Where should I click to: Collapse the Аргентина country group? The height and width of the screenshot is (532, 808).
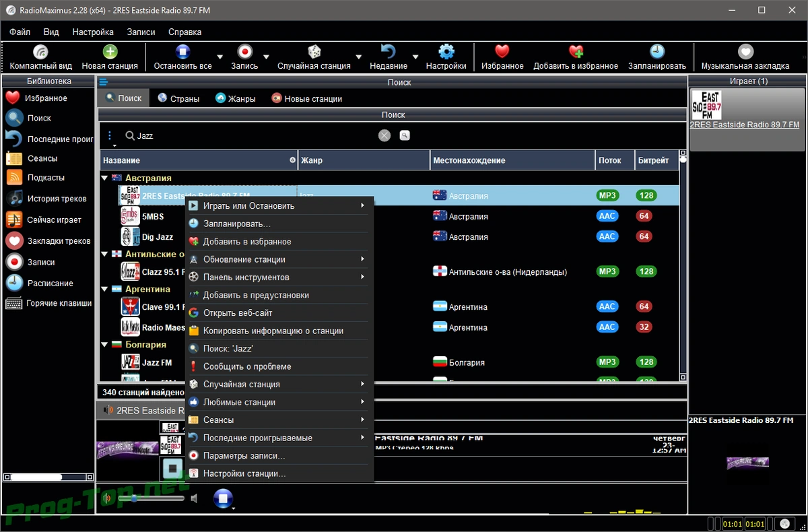click(104, 289)
